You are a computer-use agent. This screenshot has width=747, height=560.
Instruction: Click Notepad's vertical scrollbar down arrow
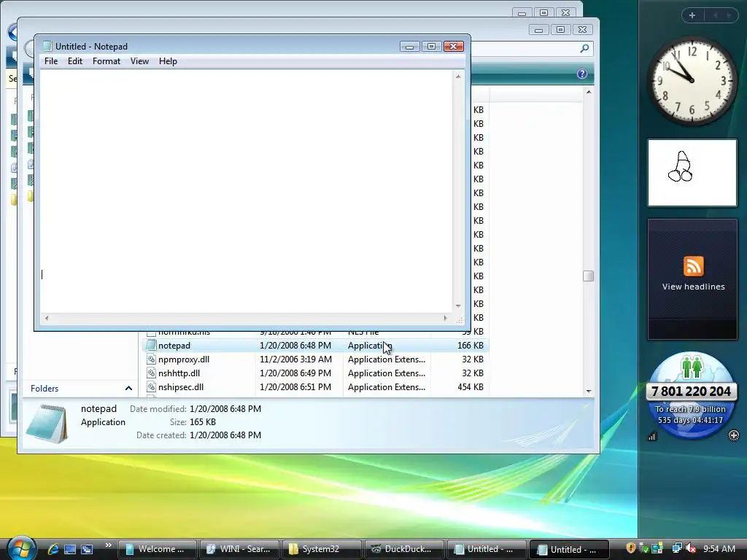pyautogui.click(x=458, y=306)
